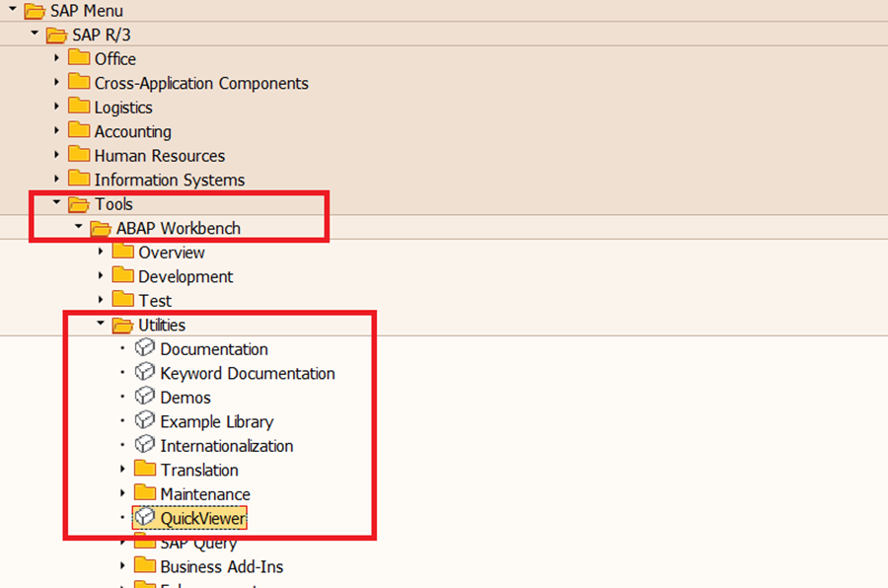This screenshot has width=888, height=588.
Task: Collapse the Utilities node arrow
Action: (101, 323)
